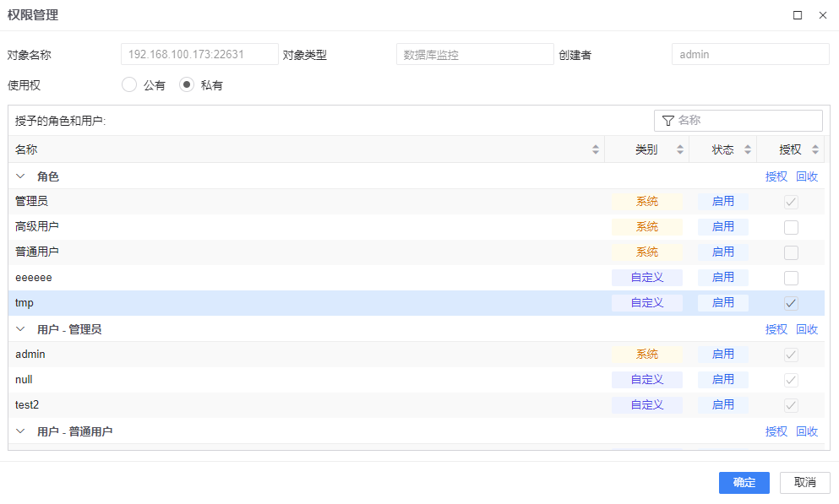Click 授权 link in 角色 group
839x504 pixels.
pos(776,176)
